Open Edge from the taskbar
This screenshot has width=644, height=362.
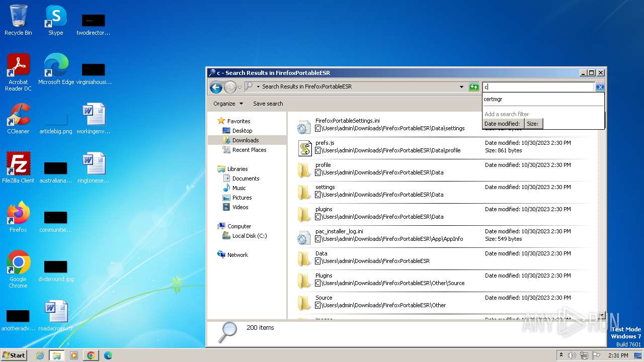(x=108, y=355)
